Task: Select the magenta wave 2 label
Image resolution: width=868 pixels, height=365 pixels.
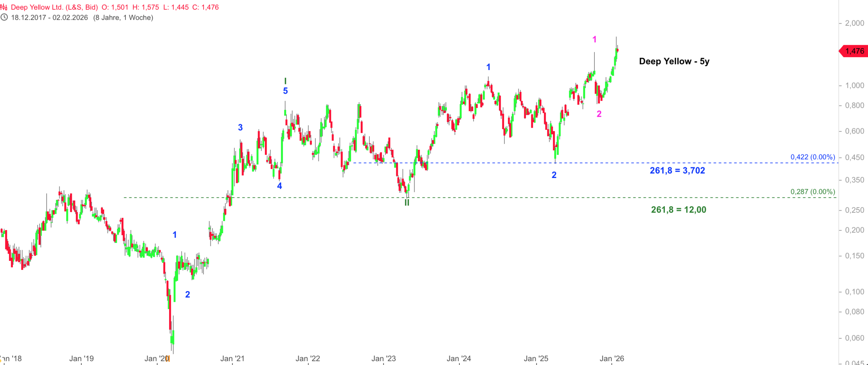Action: [x=599, y=114]
